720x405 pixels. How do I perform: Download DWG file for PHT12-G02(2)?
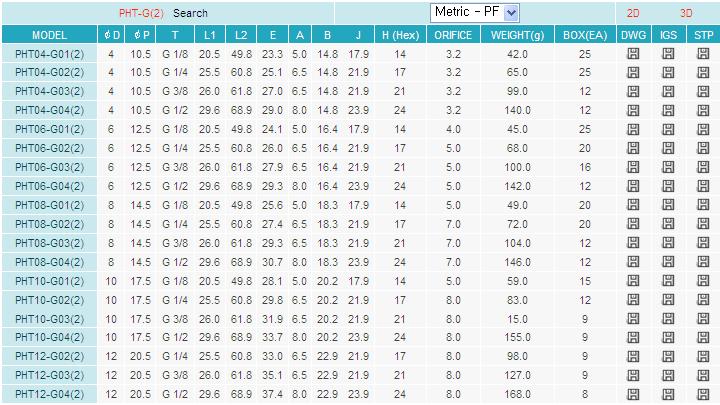633,357
